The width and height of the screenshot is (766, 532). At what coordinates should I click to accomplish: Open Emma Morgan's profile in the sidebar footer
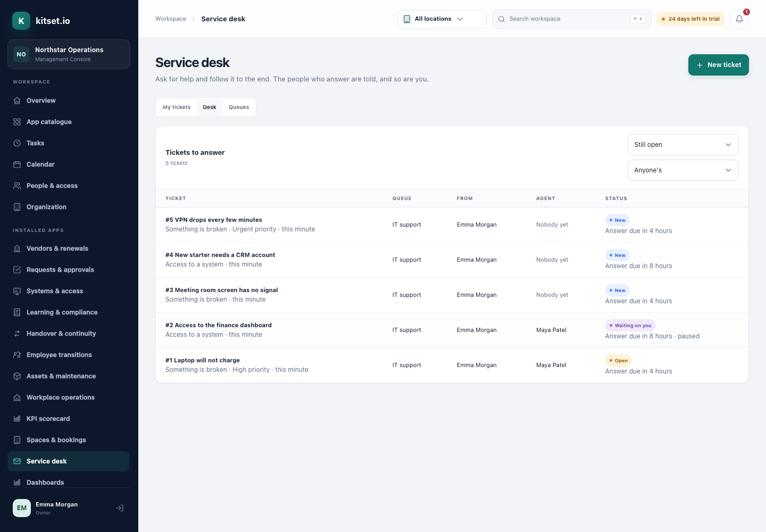tap(56, 508)
